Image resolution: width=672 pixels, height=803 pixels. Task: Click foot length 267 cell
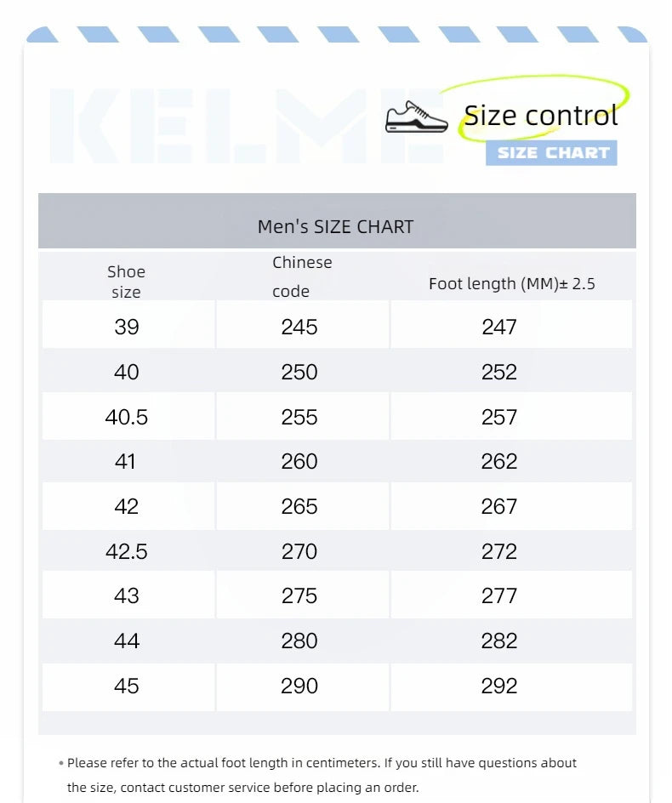pos(499,506)
